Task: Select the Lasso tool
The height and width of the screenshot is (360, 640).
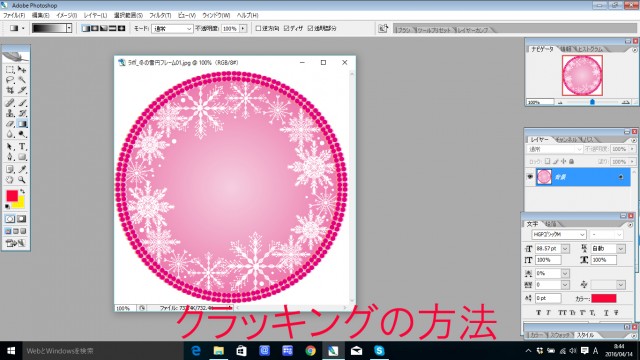Action: [x=10, y=80]
